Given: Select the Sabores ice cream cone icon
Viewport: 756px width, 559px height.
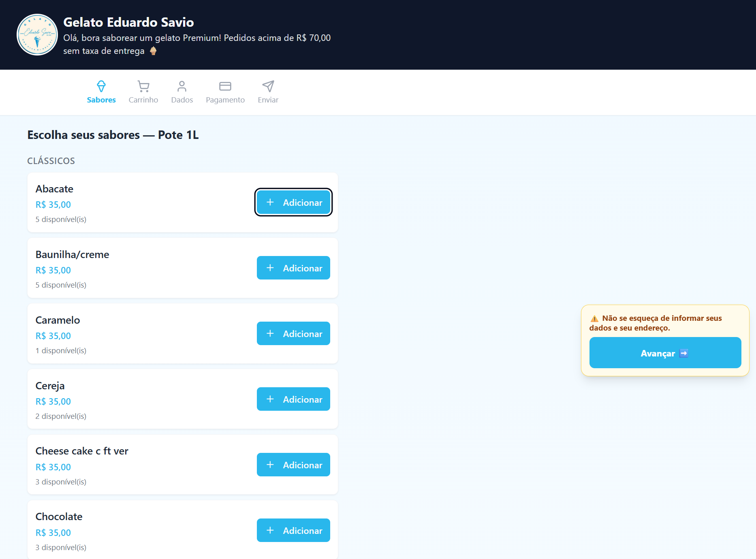Looking at the screenshot, I should (101, 86).
